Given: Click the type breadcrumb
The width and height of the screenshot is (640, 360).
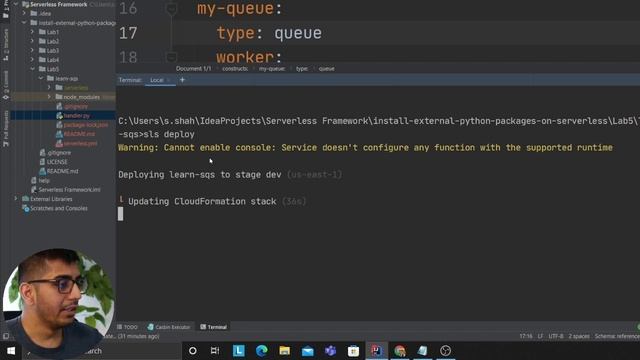Looking at the screenshot, I should (302, 69).
